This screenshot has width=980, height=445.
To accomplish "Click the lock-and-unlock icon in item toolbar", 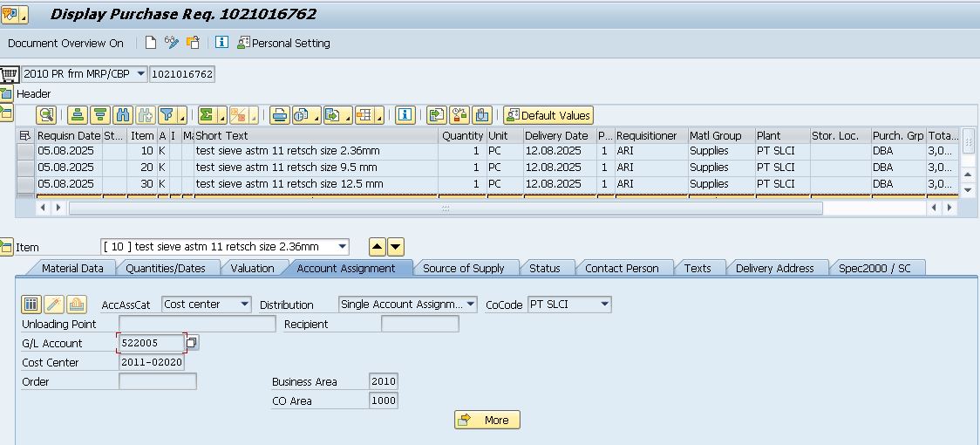I will pos(459,115).
